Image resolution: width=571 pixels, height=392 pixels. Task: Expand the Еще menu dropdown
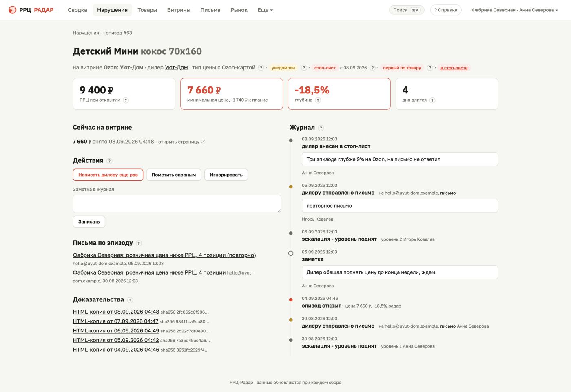tap(265, 10)
